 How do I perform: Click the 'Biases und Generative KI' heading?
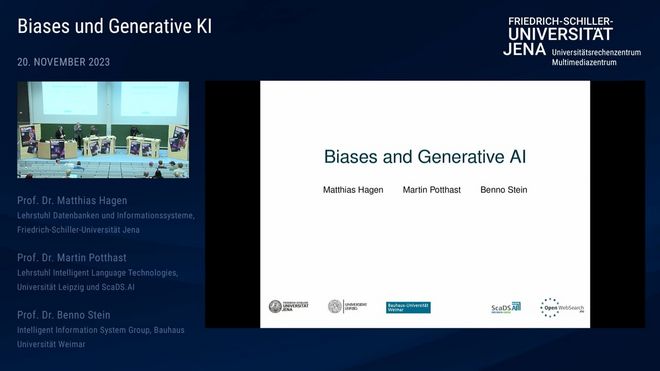pos(114,26)
